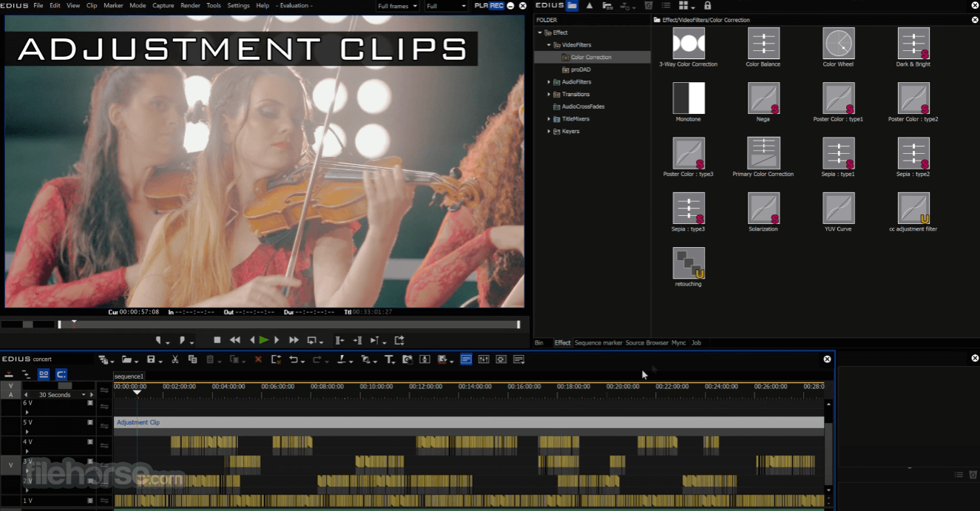
Task: Select Poster Color : type1 preset
Action: point(839,98)
